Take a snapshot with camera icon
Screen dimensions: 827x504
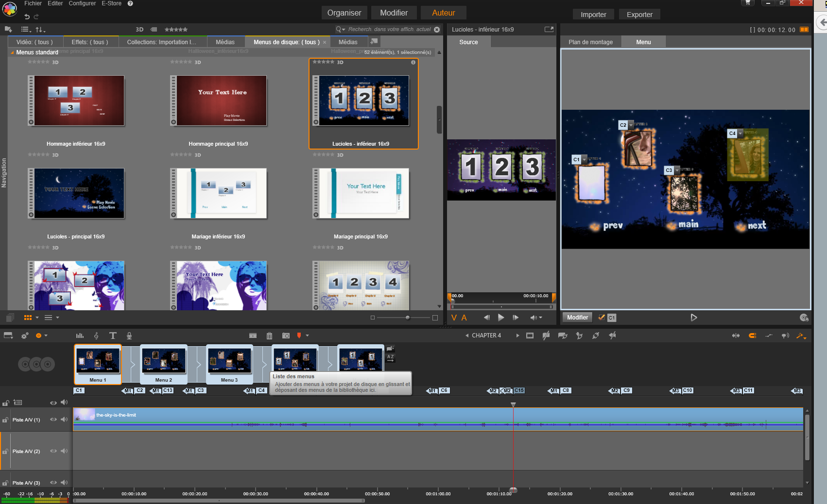(286, 336)
